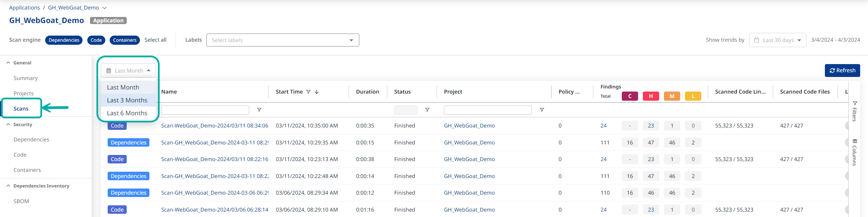868x217 pixels.
Task: Click the Start Time column filter icon
Action: click(x=308, y=92)
